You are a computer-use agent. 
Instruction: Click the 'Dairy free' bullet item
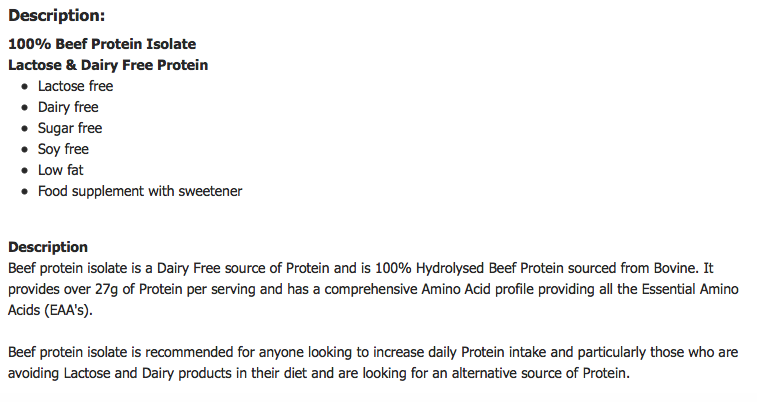click(68, 107)
